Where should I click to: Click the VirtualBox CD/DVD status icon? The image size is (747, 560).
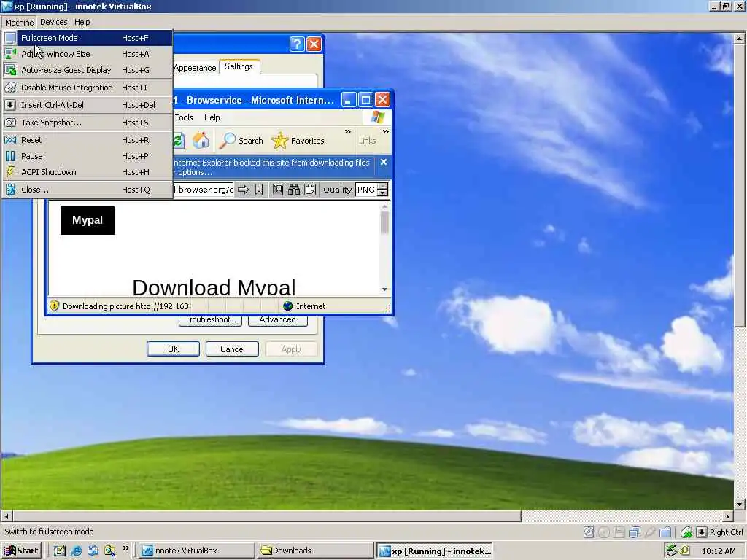(x=604, y=532)
